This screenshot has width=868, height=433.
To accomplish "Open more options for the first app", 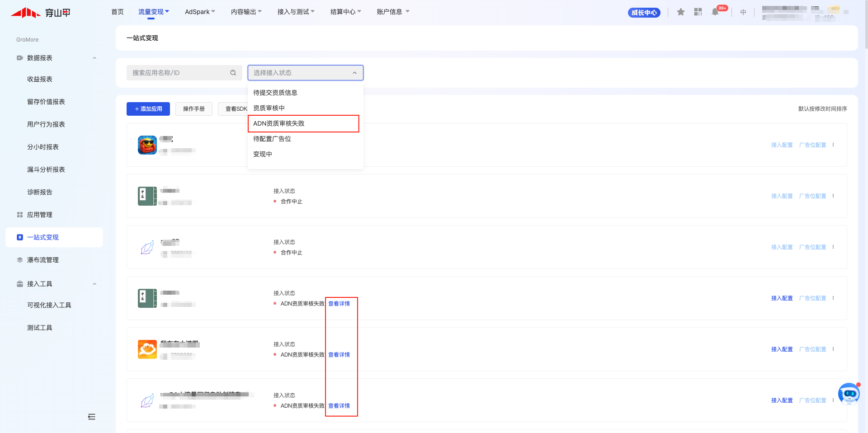I will click(833, 145).
